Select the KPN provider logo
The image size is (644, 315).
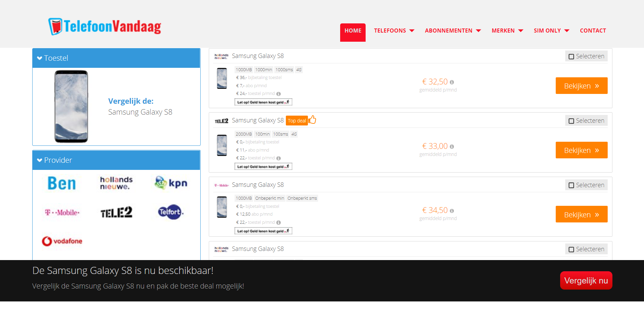(171, 183)
